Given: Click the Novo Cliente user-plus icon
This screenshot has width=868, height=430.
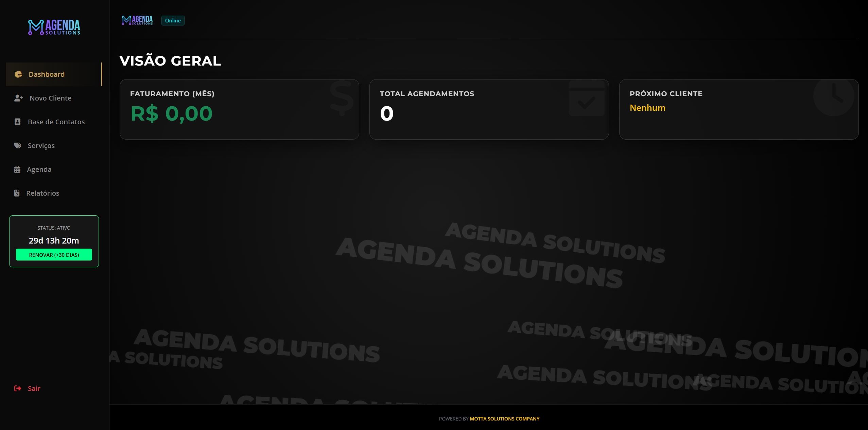Looking at the screenshot, I should 18,98.
